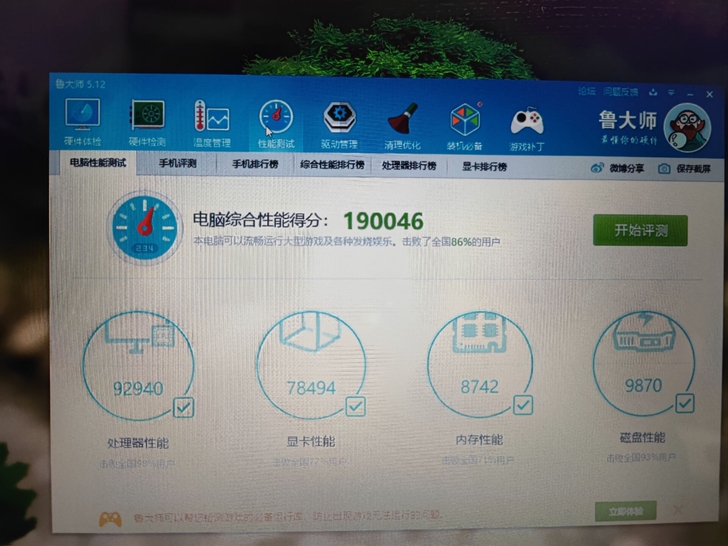Click the 鲁大师 mascot avatar
The image size is (728, 546).
pyautogui.click(x=687, y=128)
